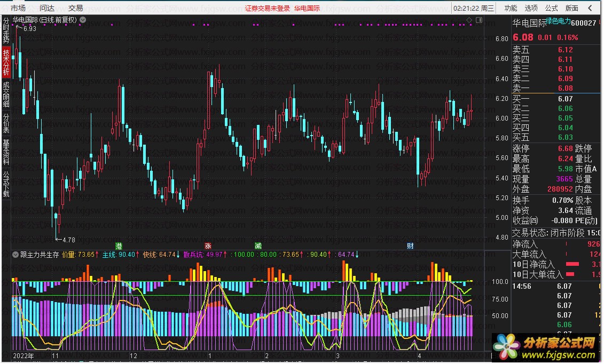Click the 净资 value 3.64
Screen dimensions: 604x364
[x=565, y=210]
